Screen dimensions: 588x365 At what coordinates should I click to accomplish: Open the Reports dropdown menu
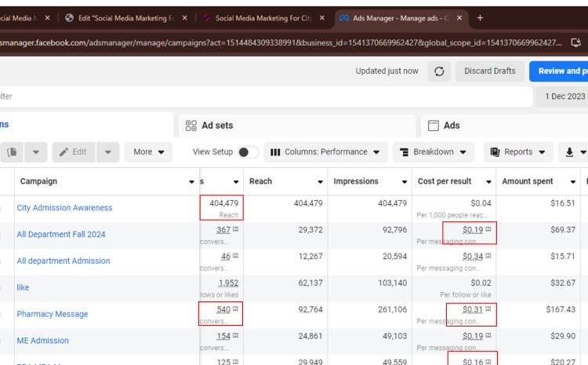click(517, 152)
